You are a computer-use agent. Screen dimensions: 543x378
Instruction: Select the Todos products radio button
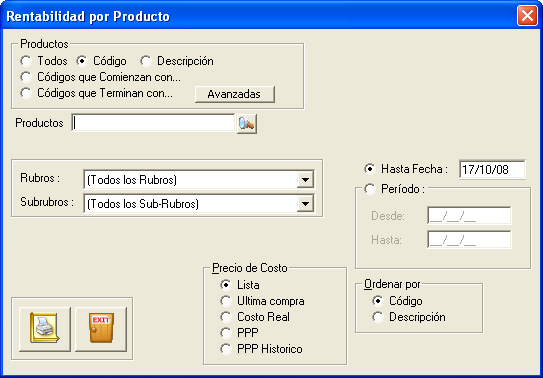(26, 61)
